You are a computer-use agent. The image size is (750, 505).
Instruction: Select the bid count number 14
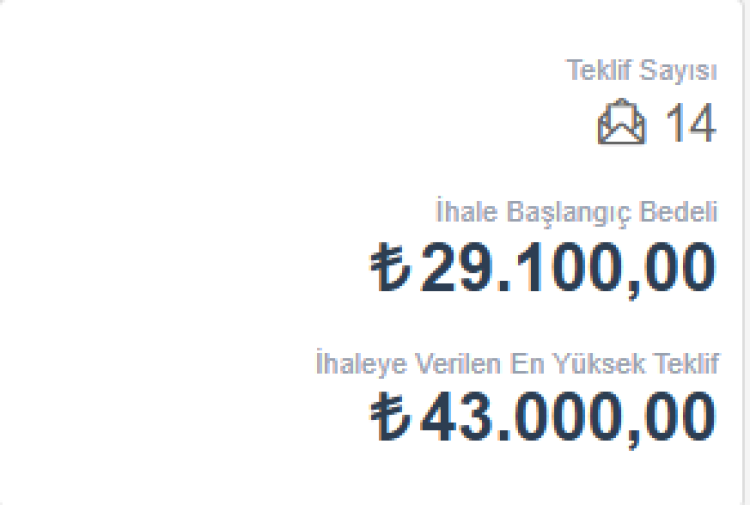691,125
